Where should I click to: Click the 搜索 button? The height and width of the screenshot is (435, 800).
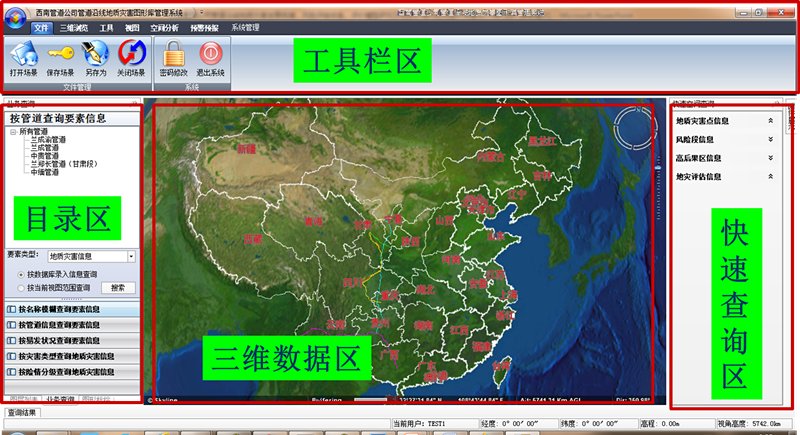click(117, 287)
